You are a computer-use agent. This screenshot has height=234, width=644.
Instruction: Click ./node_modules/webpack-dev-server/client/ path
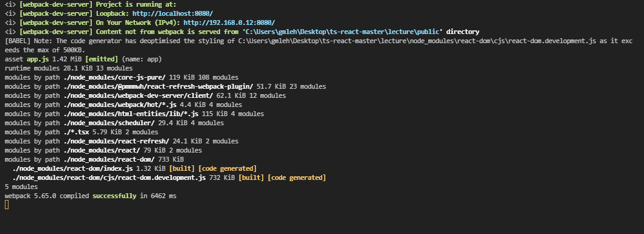(x=138, y=95)
